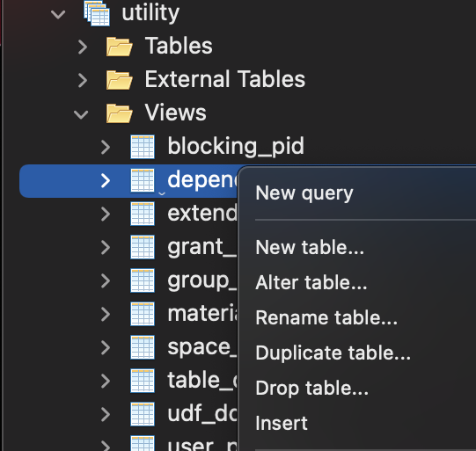Image resolution: width=476 pixels, height=451 pixels.
Task: Choose New query from context menu
Action: coord(304,193)
